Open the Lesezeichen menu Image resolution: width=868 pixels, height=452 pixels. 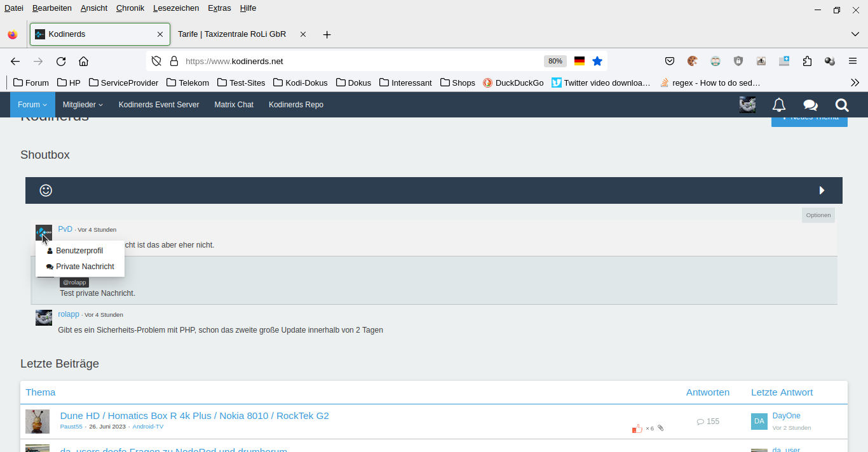(176, 8)
